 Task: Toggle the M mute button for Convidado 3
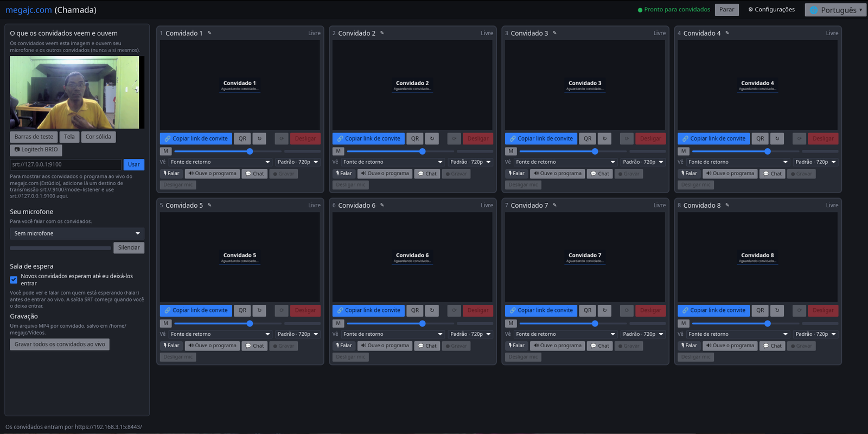coord(511,151)
